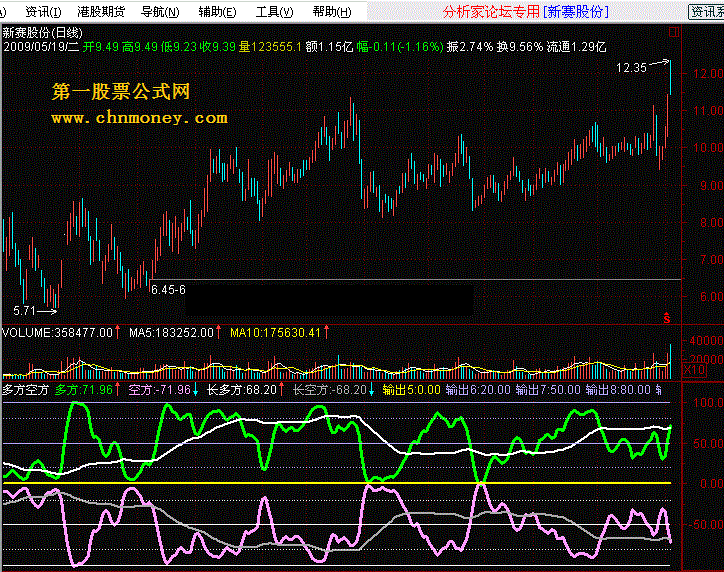Click the 输出6:20.00 label
Viewport: 724px width, 572px height.
coord(478,390)
